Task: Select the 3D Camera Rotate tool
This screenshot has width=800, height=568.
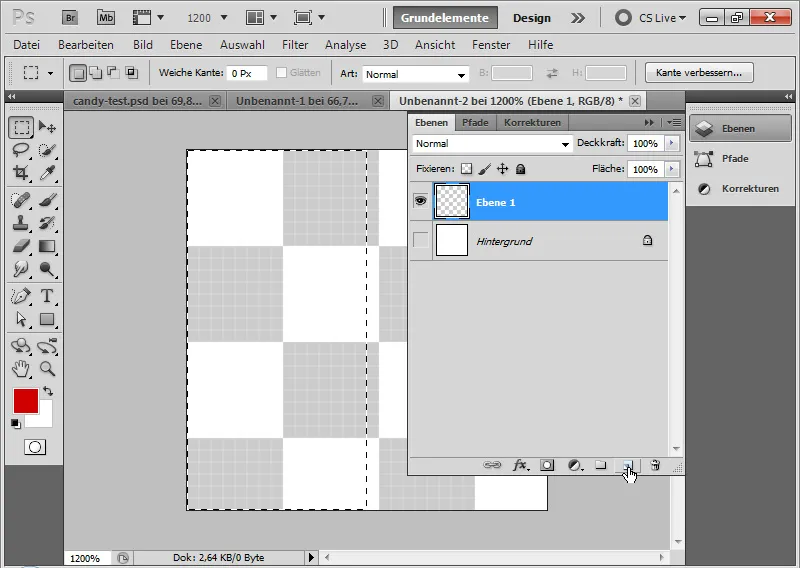Action: click(x=47, y=346)
